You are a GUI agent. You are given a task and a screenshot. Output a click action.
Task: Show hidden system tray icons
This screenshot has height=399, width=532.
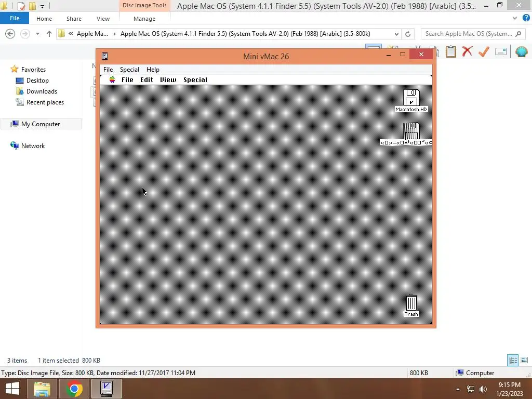click(x=458, y=389)
